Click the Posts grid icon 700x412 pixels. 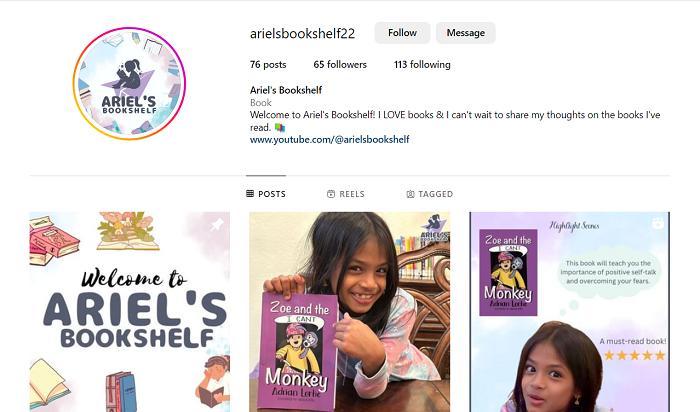click(x=250, y=194)
